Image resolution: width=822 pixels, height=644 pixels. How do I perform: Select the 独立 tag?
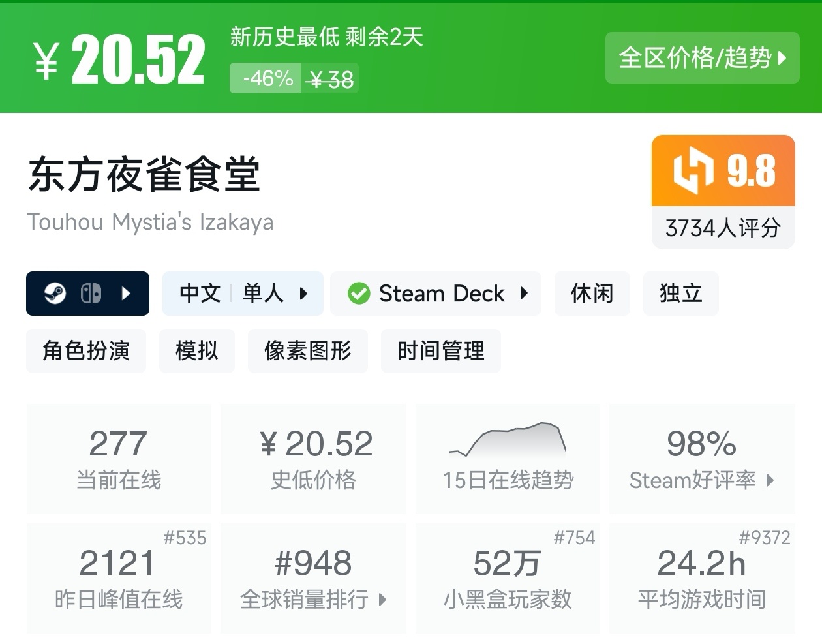pyautogui.click(x=680, y=294)
